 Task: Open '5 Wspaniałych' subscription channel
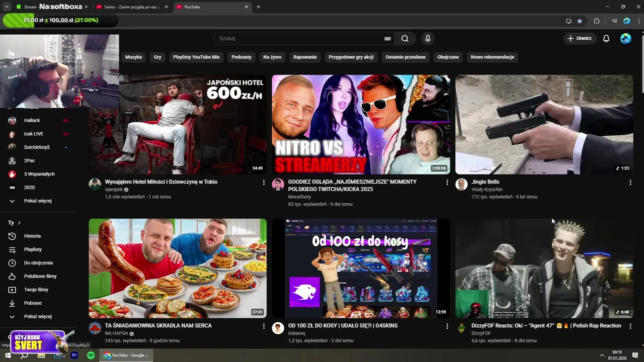39,174
